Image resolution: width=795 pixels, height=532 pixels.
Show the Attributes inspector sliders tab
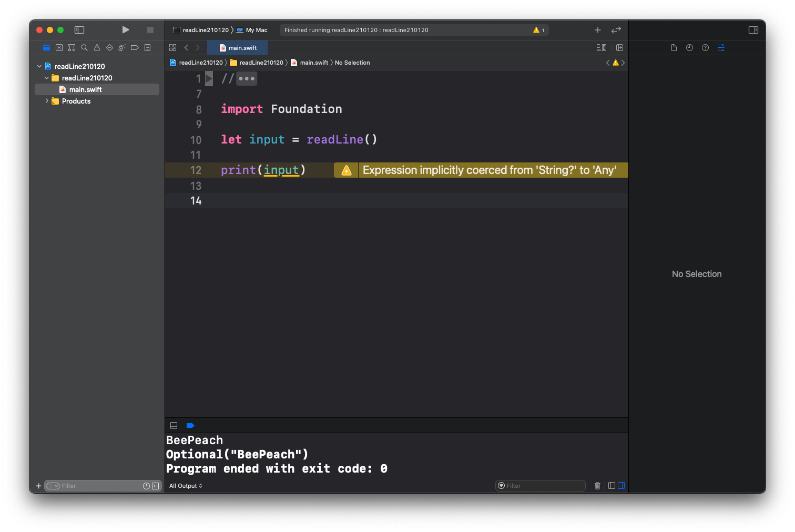tap(721, 48)
